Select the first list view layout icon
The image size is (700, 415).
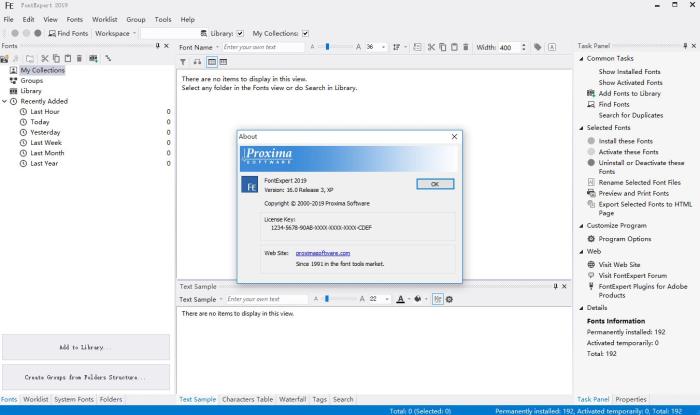(x=212, y=62)
